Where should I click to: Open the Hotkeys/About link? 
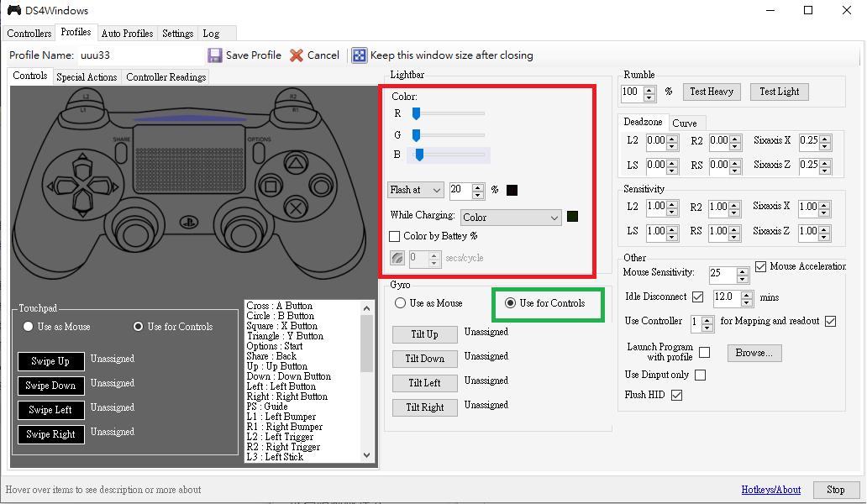coord(770,490)
